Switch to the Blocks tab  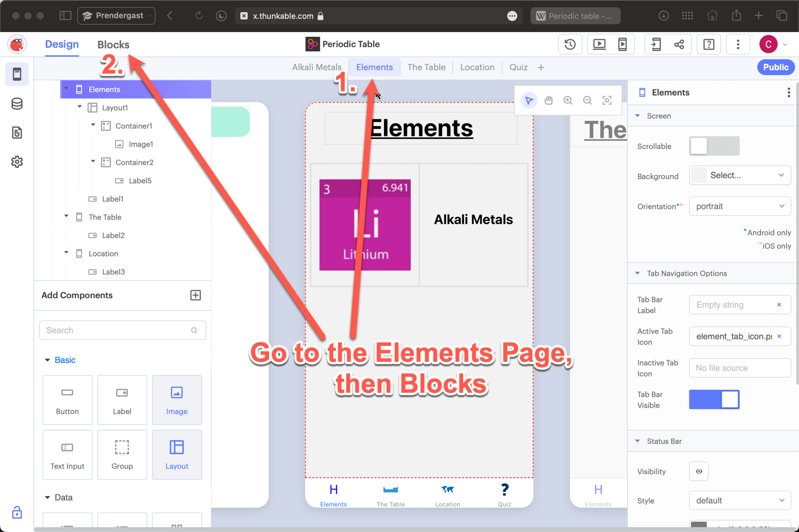[113, 45]
